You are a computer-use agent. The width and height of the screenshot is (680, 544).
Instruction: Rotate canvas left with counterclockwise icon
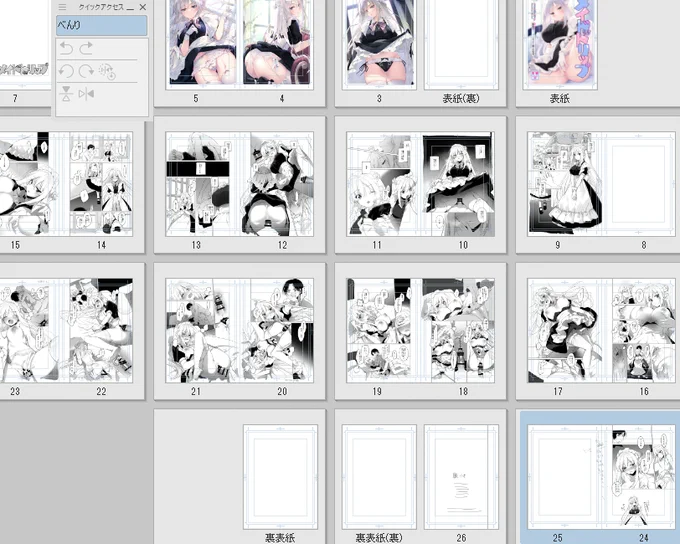(x=66, y=71)
